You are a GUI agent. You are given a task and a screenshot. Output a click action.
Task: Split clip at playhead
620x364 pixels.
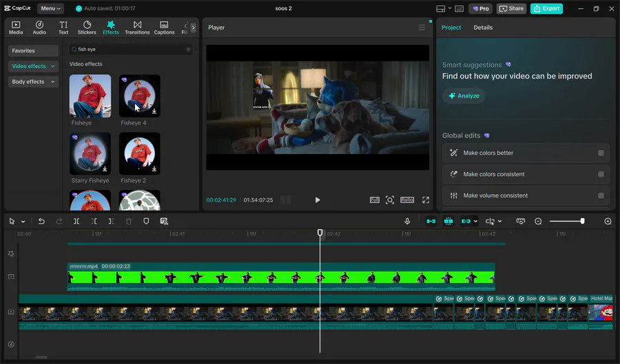(76, 221)
